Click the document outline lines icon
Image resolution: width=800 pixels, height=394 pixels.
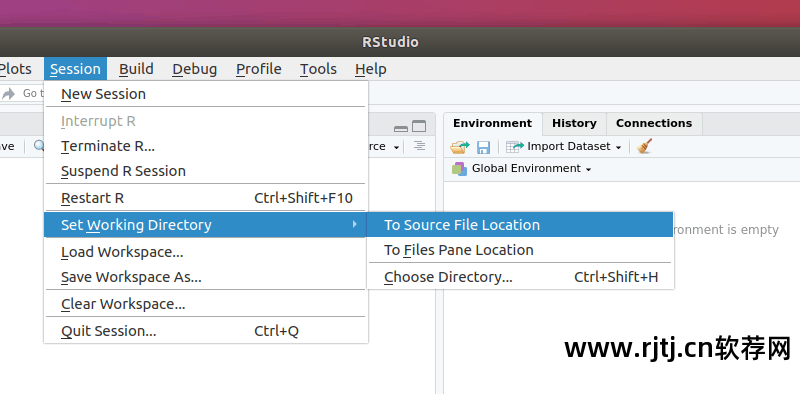[x=419, y=146]
